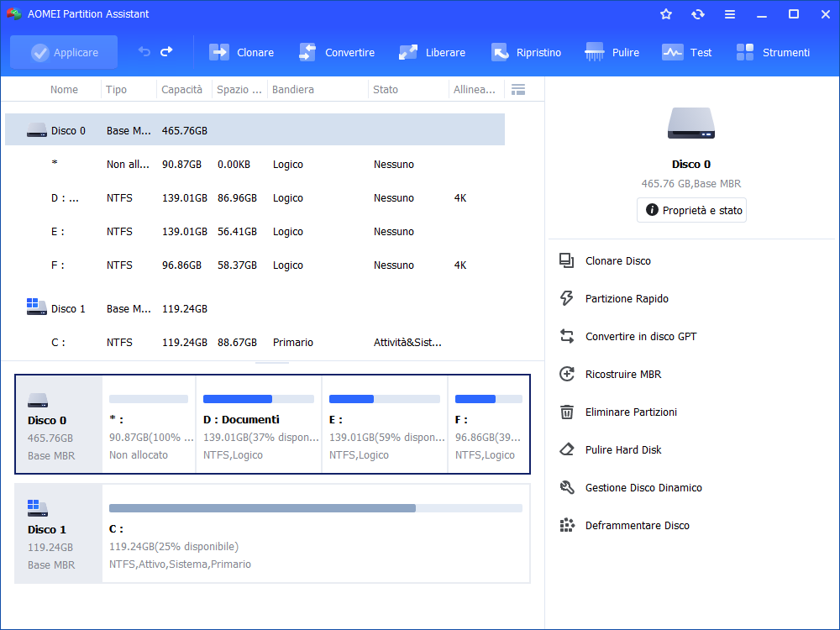Viewport: 840px width, 630px height.
Task: Open the Liberare toolbar menu
Action: [x=432, y=52]
